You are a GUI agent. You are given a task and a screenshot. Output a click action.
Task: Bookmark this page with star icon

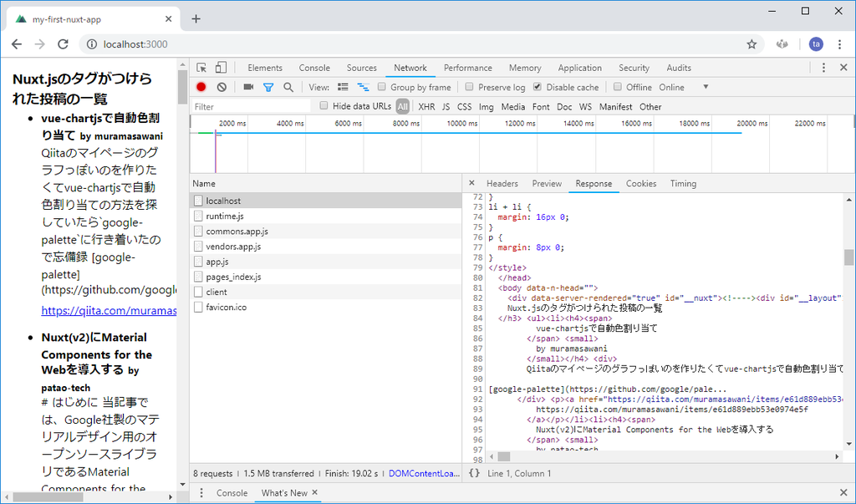point(752,44)
